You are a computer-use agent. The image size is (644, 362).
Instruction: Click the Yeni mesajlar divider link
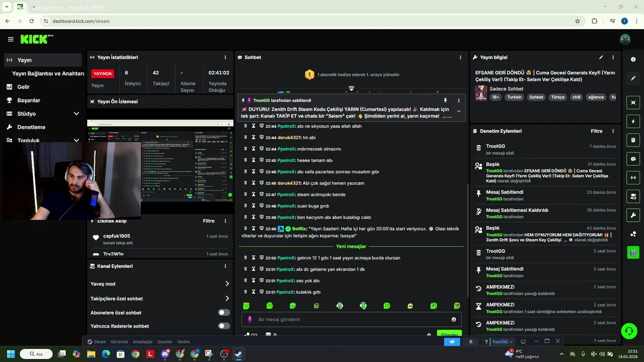[x=351, y=246]
